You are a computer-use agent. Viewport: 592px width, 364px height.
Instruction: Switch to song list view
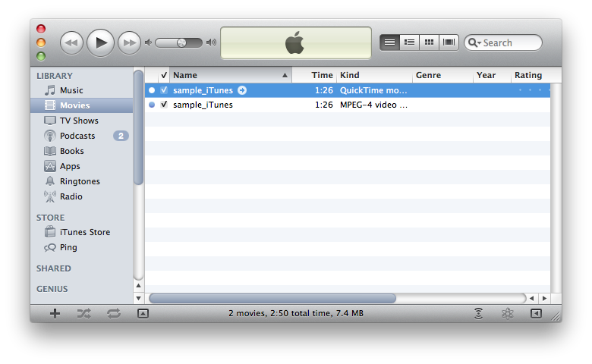(389, 42)
